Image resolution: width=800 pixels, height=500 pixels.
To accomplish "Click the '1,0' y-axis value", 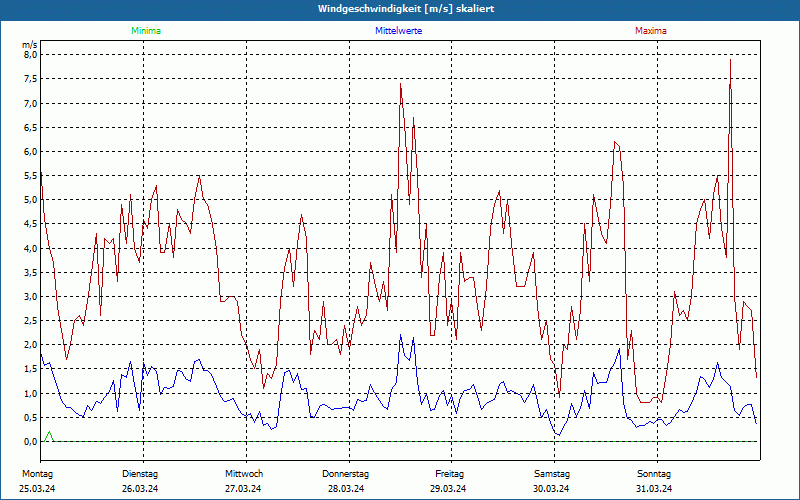I will tap(31, 393).
